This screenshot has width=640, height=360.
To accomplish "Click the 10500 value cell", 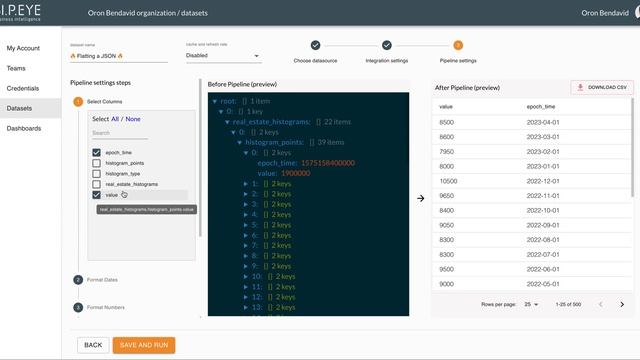I will 448,181.
